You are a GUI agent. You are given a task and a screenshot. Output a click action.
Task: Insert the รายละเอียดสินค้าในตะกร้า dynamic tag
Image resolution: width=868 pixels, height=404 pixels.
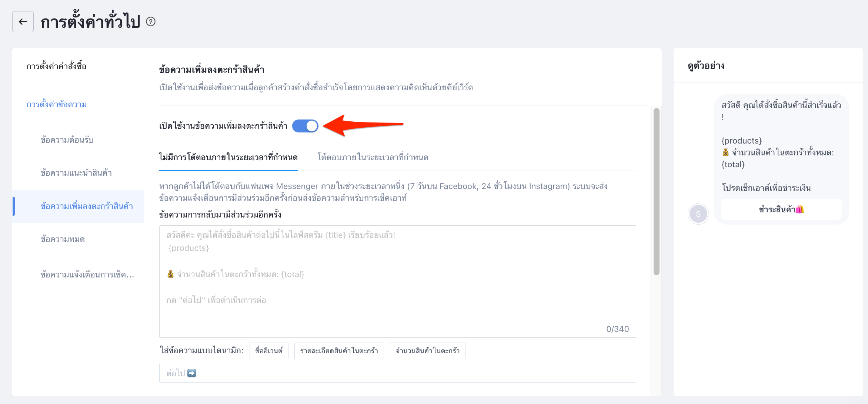click(339, 351)
